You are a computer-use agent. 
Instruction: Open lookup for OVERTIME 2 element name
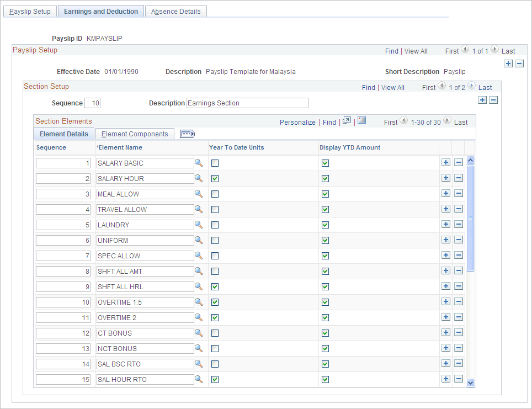[x=199, y=317]
